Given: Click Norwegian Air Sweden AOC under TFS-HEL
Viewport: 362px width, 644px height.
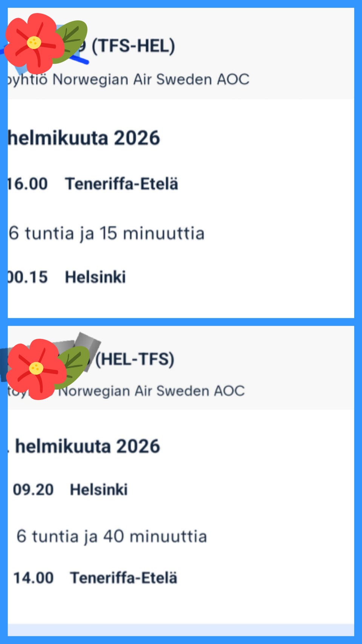Looking at the screenshot, I should point(151,80).
